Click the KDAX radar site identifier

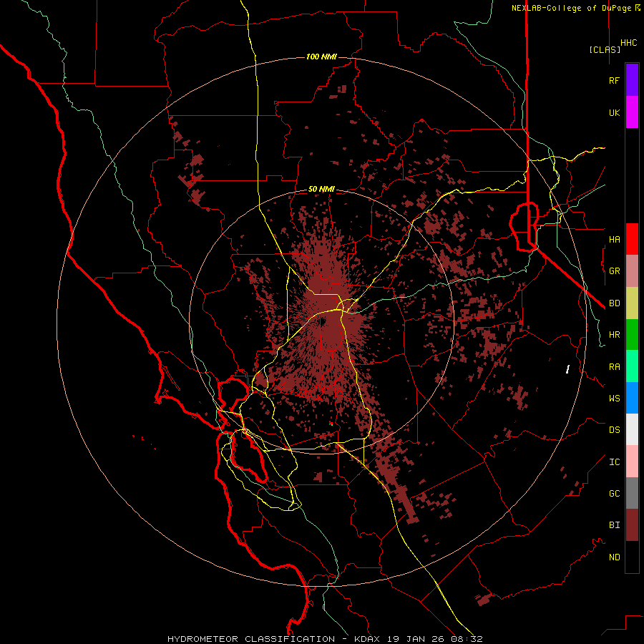click(x=367, y=639)
